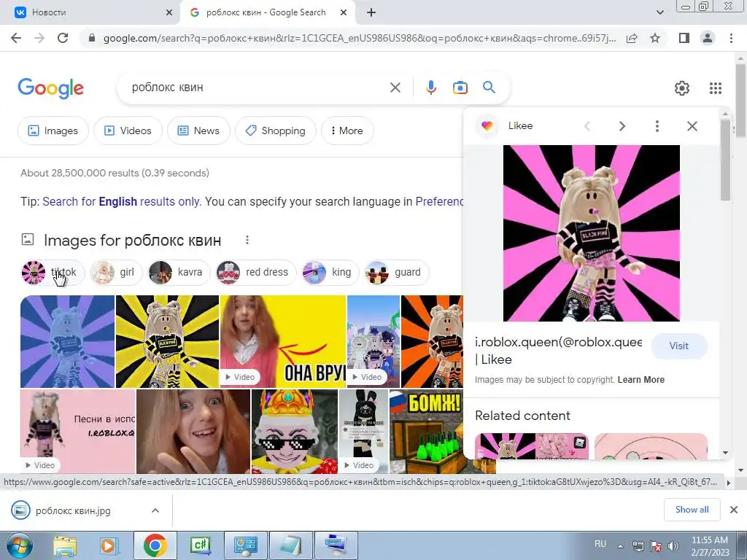This screenshot has width=747, height=560.
Task: Select the girl image chip
Action: pos(116,273)
